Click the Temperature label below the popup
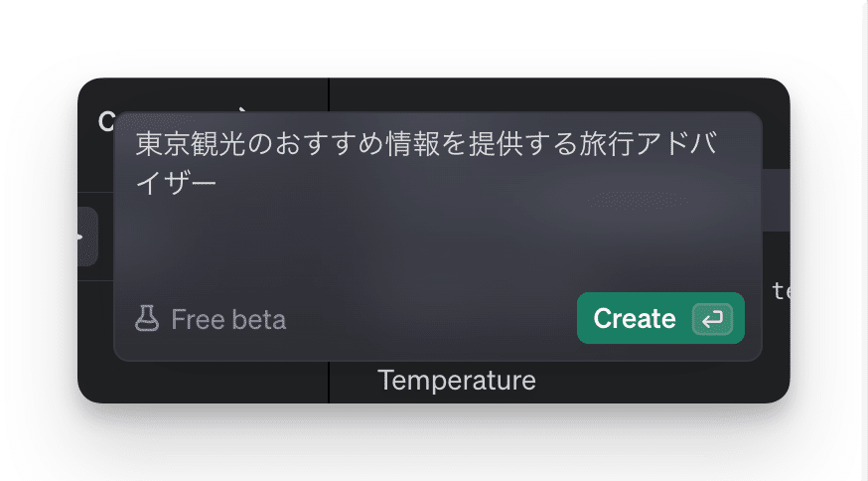This screenshot has width=868, height=481. coord(457,381)
